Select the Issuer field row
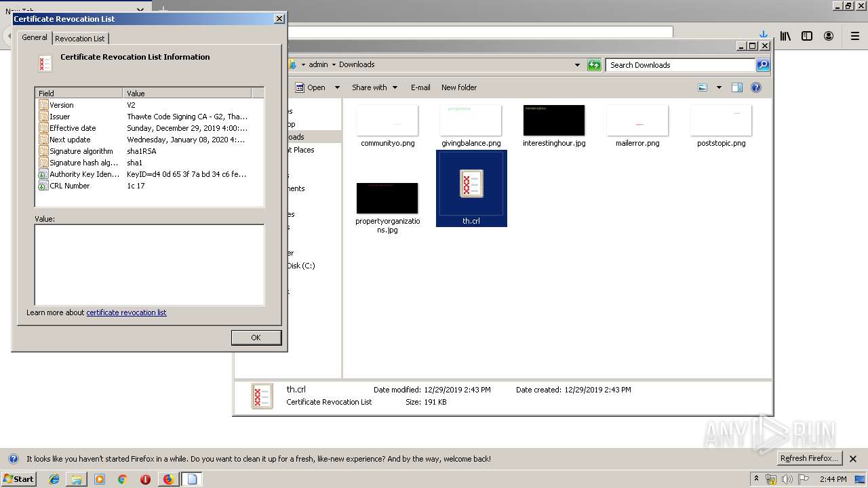868x488 pixels. pos(149,117)
